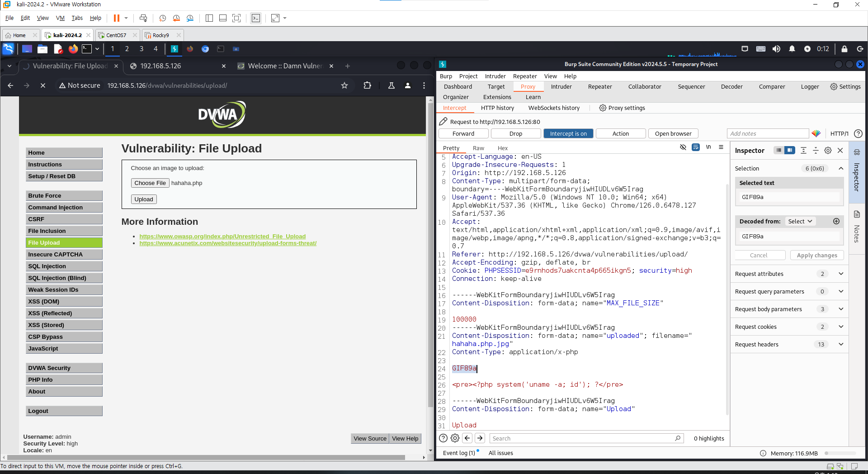Click the DVWA Upload button
The width and height of the screenshot is (868, 474).
point(144,199)
